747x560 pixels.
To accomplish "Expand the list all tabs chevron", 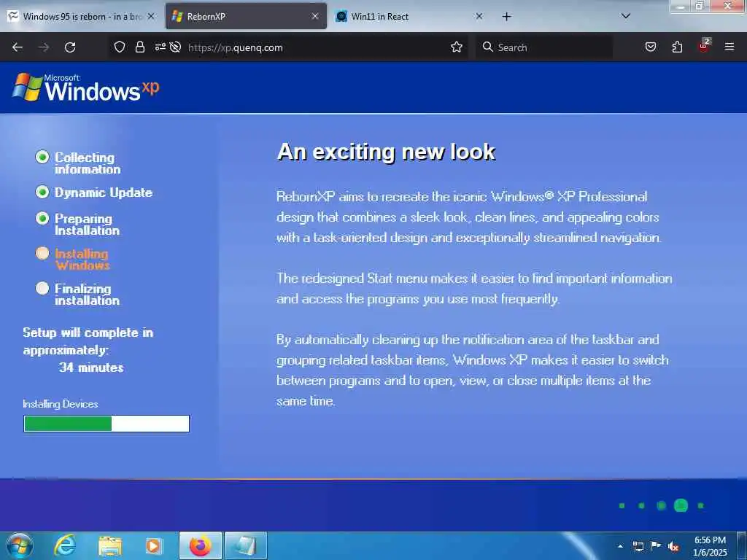I will (626, 16).
